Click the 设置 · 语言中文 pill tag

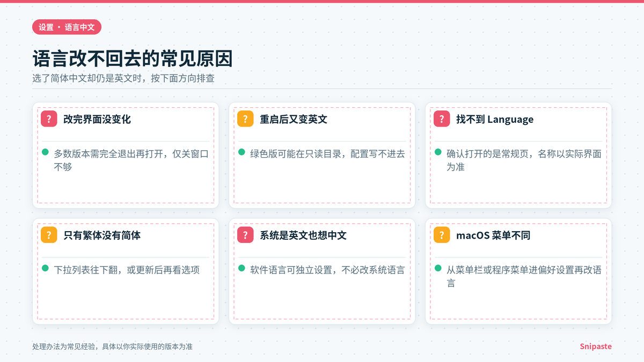67,27
